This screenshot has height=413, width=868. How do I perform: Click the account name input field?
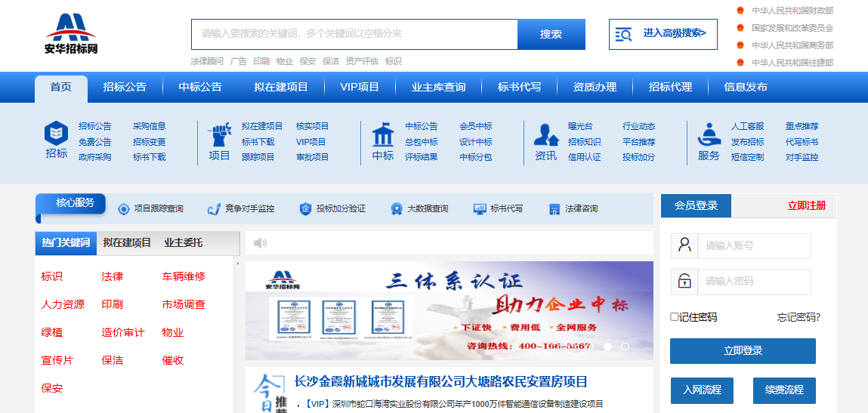pyautogui.click(x=753, y=246)
